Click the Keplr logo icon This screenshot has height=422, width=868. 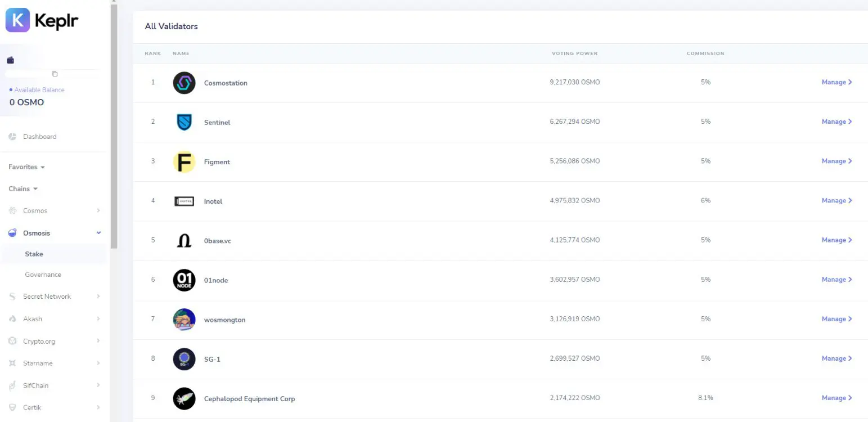pos(17,20)
